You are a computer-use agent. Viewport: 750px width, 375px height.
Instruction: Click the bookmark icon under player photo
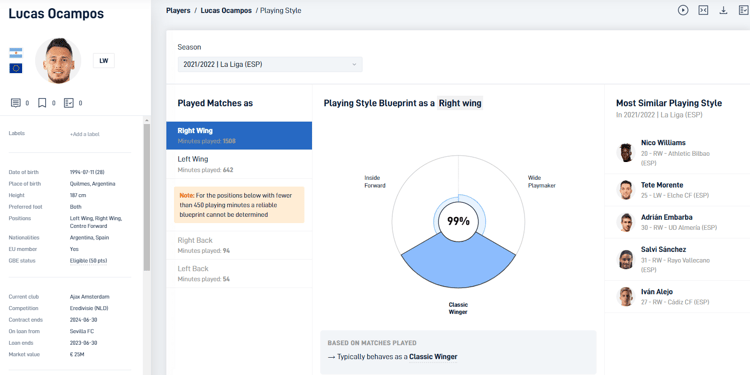(x=42, y=103)
